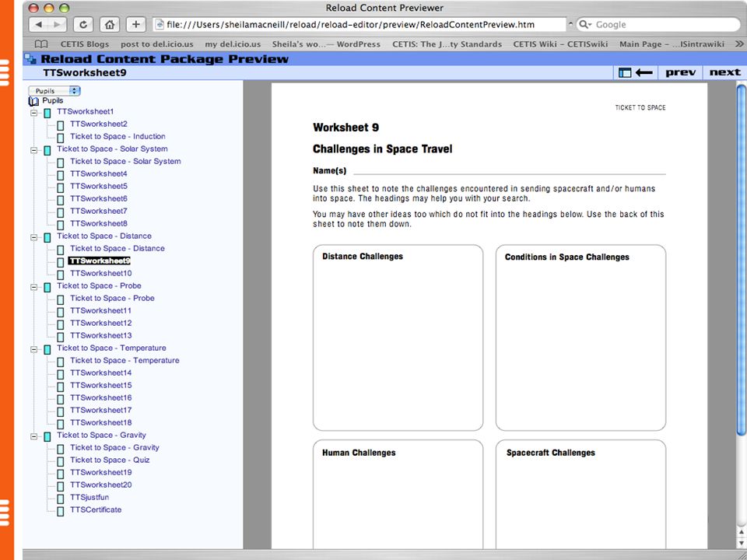The image size is (747, 560).
Task: Open the TTSjustfun link
Action: click(89, 497)
